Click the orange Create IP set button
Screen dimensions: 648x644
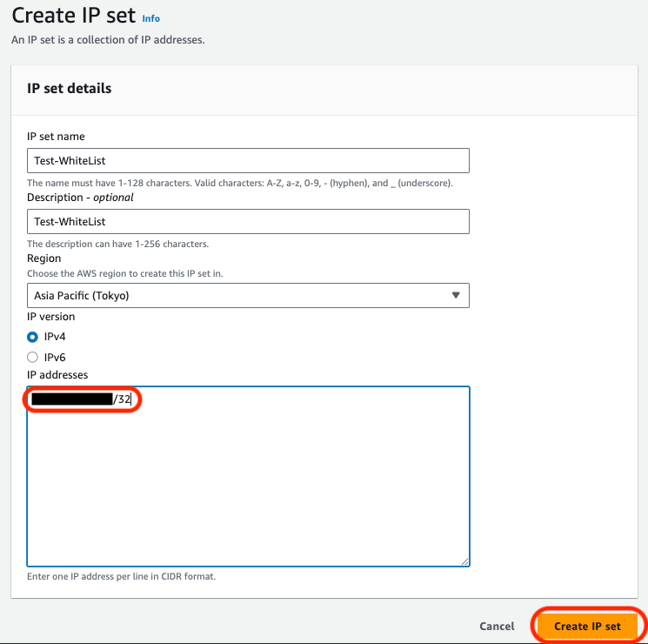(587, 627)
